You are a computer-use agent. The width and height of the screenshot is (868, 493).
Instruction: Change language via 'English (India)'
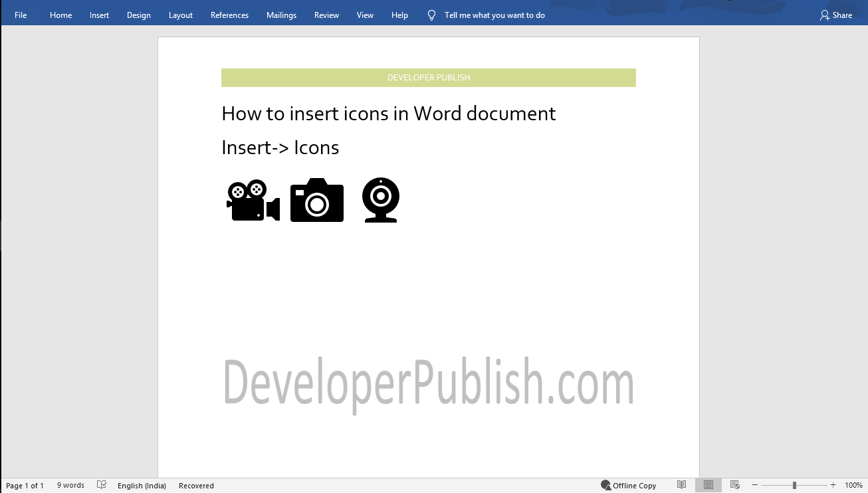tap(142, 485)
